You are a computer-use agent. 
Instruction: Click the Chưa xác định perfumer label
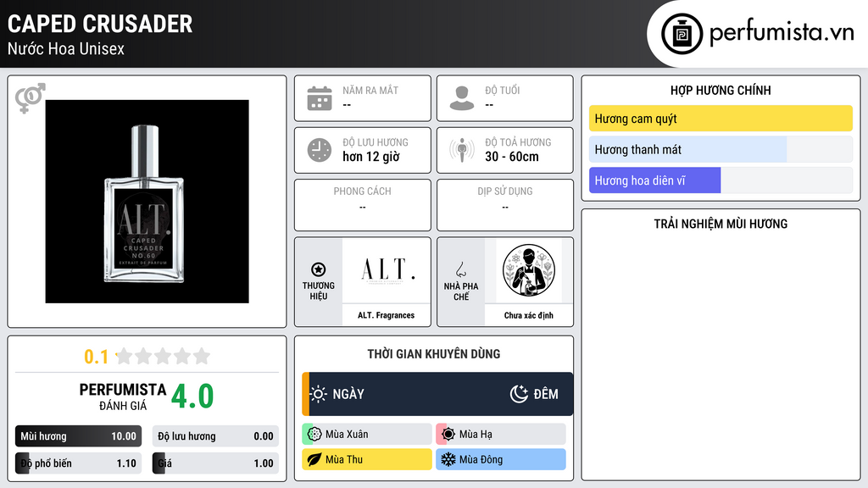click(529, 315)
